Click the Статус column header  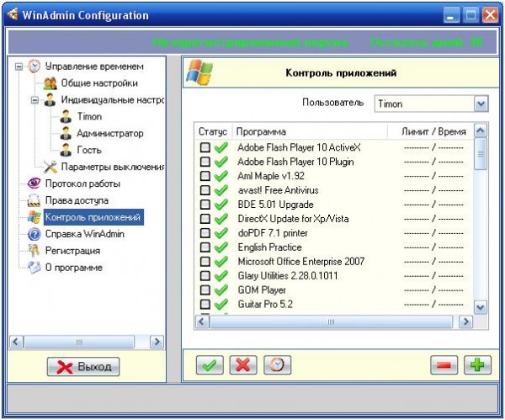pos(213,131)
